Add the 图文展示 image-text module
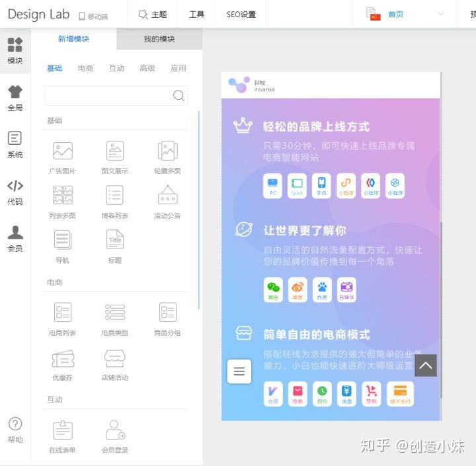 point(115,157)
